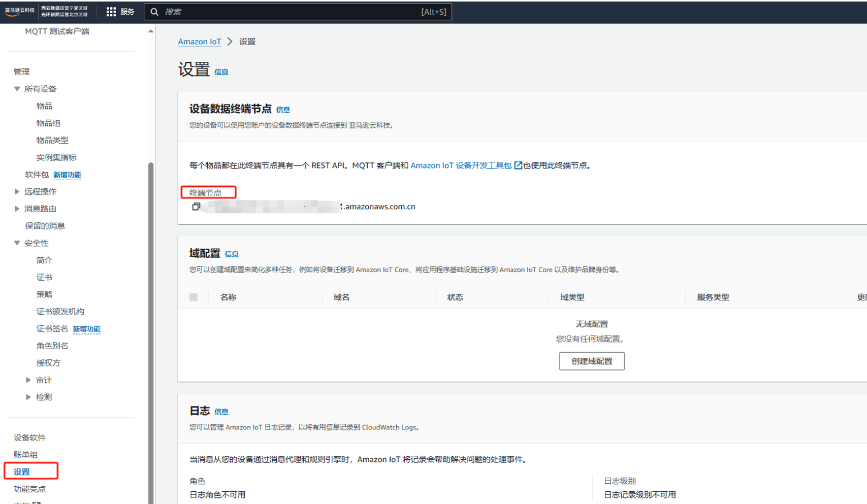Open 功能亮点 in sidebar

pyautogui.click(x=29, y=489)
